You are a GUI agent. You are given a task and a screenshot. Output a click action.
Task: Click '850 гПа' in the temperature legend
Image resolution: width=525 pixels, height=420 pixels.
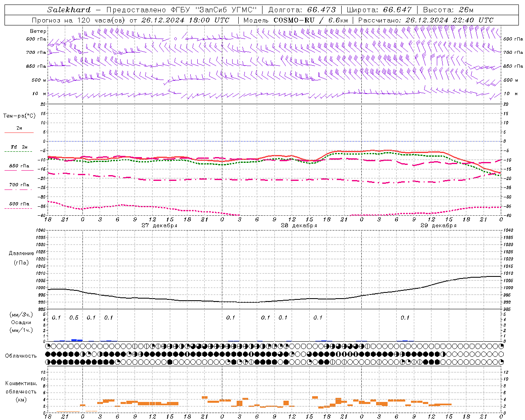point(19,166)
